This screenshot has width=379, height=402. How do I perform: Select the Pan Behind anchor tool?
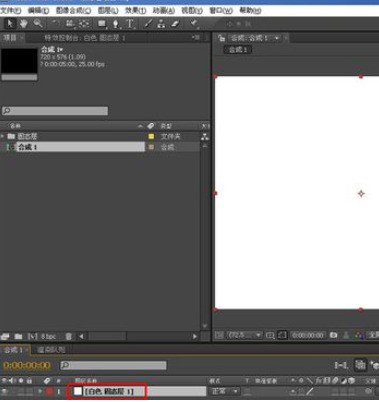84,24
